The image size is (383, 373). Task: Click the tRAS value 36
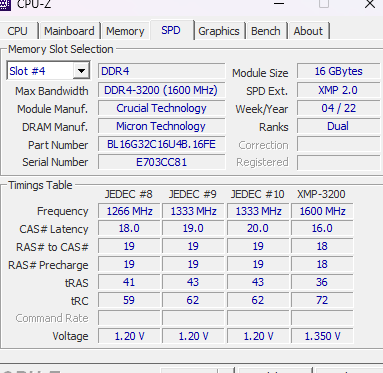pos(322,282)
